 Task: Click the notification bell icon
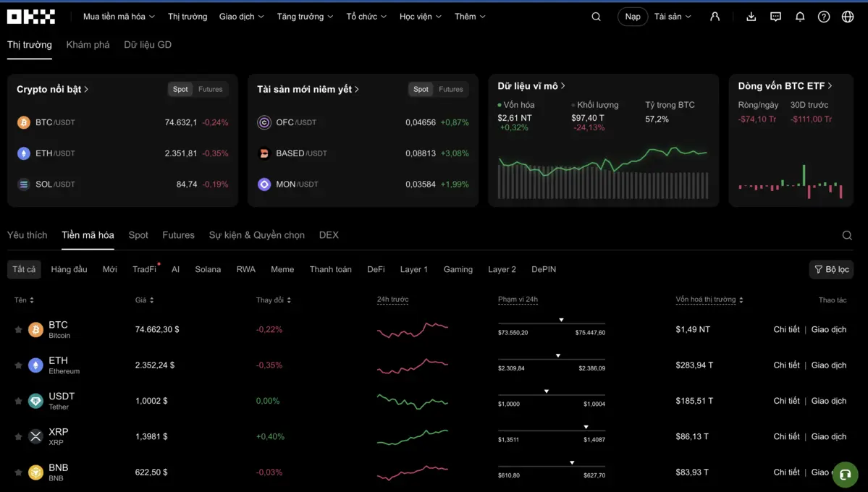click(799, 16)
